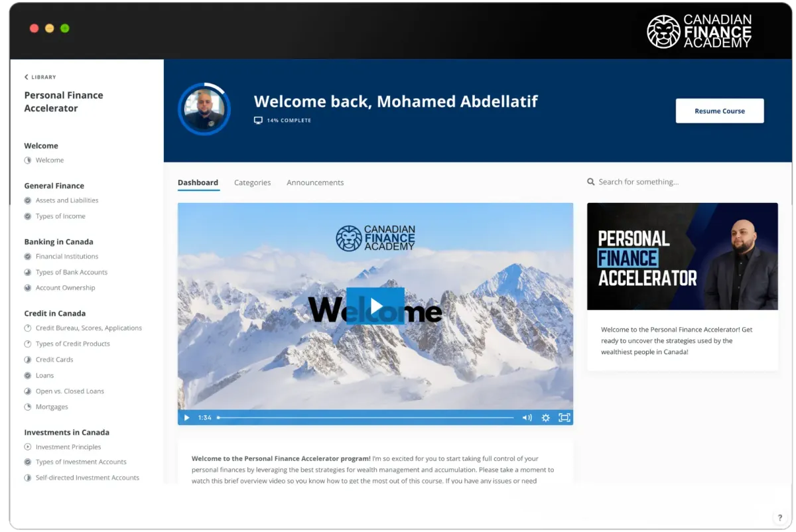796x532 pixels.
Task: Click the status icon beside Assets and Liabilities
Action: coord(28,200)
